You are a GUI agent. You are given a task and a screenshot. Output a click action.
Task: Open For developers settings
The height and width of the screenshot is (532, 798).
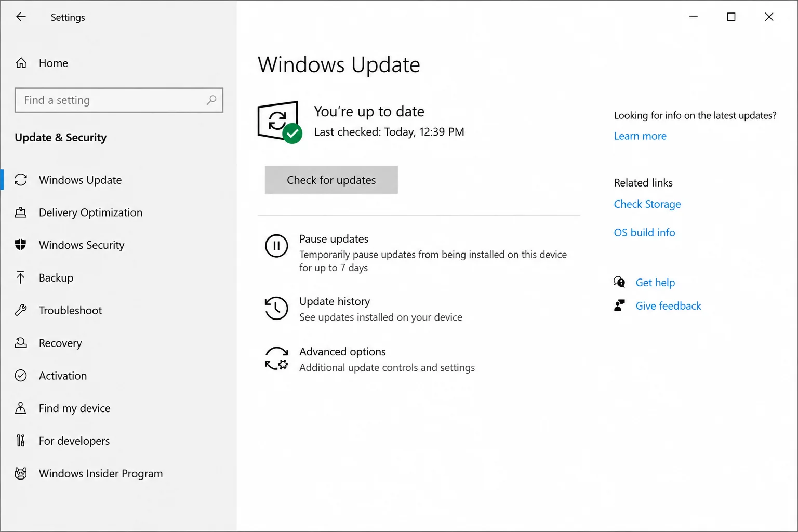coord(74,441)
